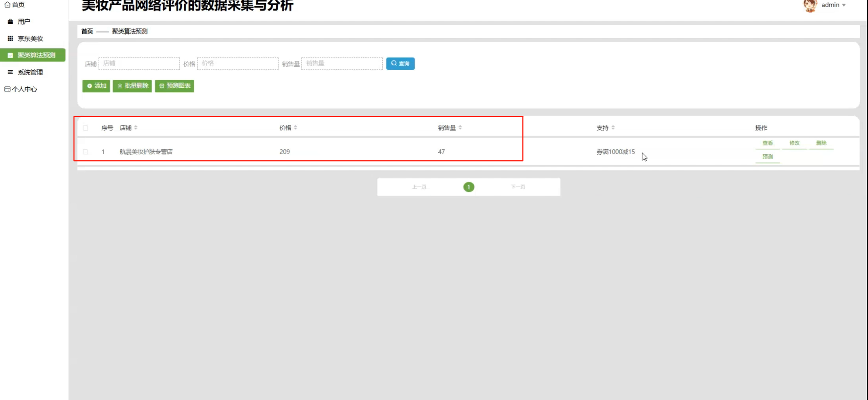868x400 pixels.
Task: Click the 下一页 next page button
Action: coord(518,187)
